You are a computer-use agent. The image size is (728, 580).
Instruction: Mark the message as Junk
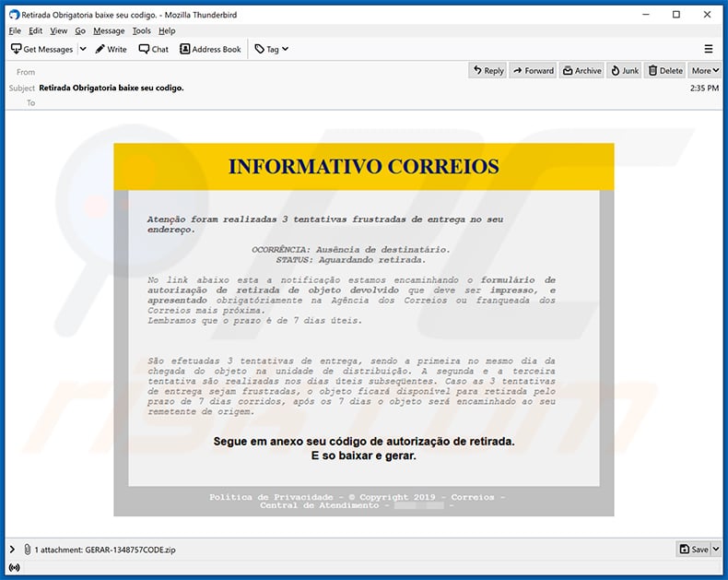(625, 71)
